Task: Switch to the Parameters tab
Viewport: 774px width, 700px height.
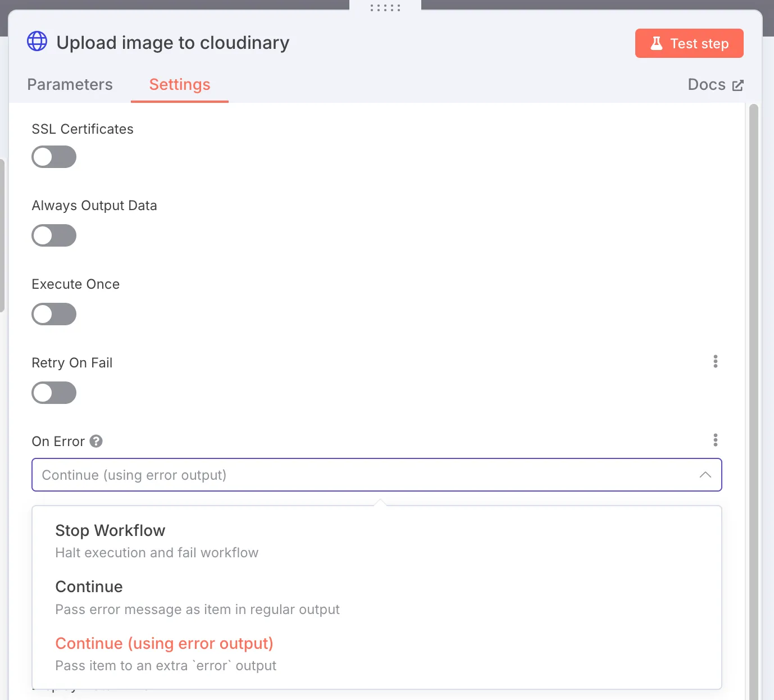Action: point(70,84)
